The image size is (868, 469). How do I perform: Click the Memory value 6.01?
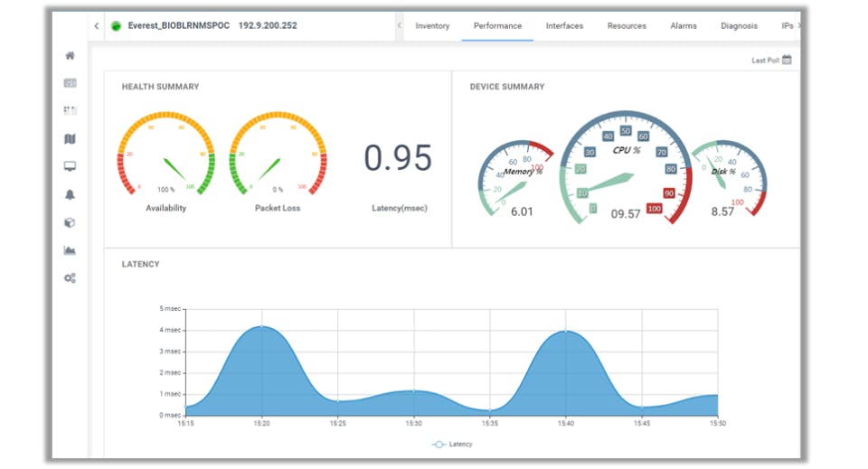tap(522, 211)
